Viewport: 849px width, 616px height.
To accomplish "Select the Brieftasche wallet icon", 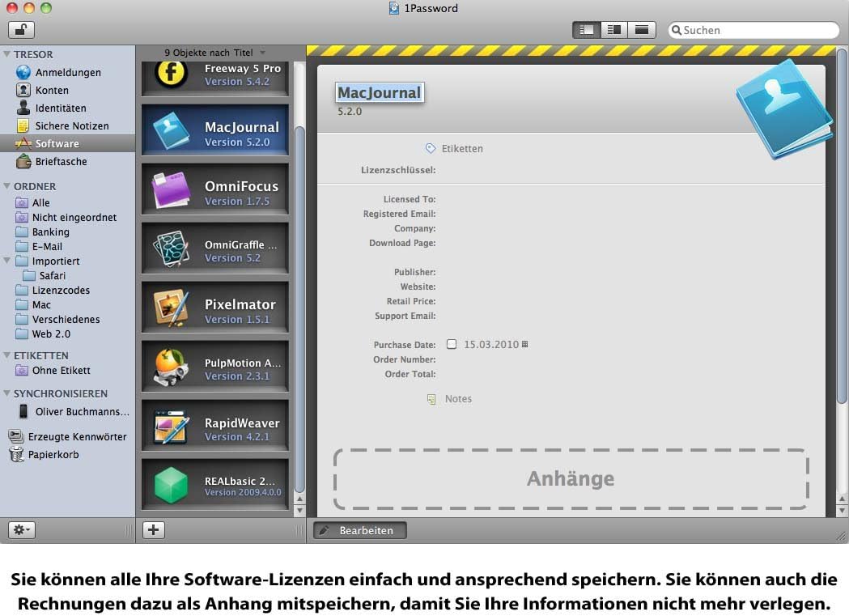I will pos(23,161).
